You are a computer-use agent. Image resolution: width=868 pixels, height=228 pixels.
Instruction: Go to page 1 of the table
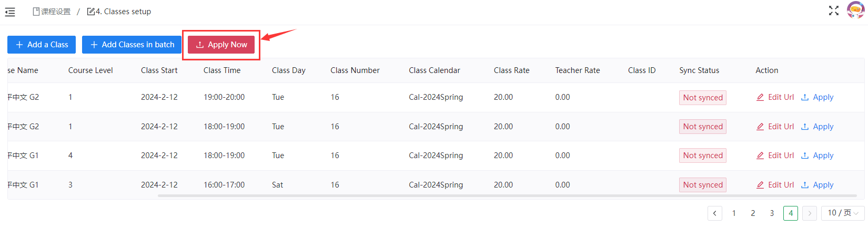click(734, 213)
